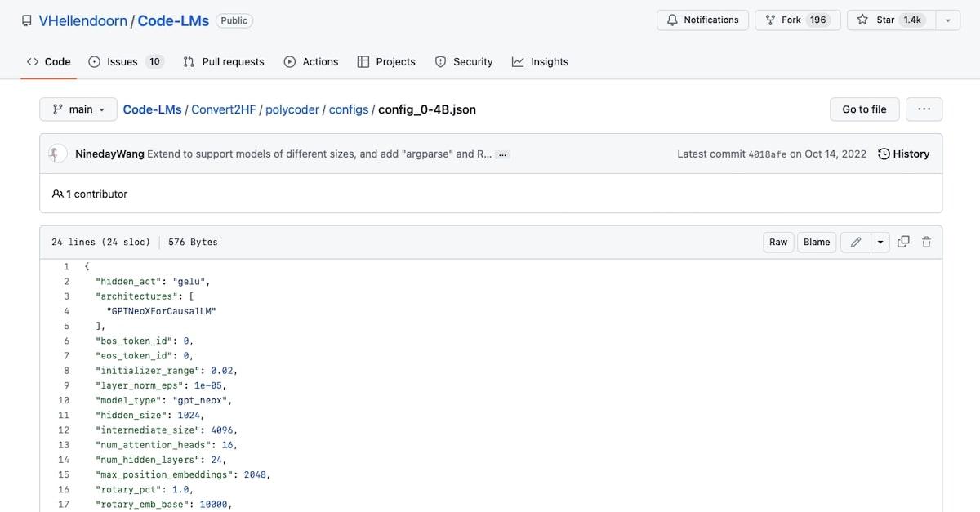Click line number 1

pyautogui.click(x=66, y=267)
